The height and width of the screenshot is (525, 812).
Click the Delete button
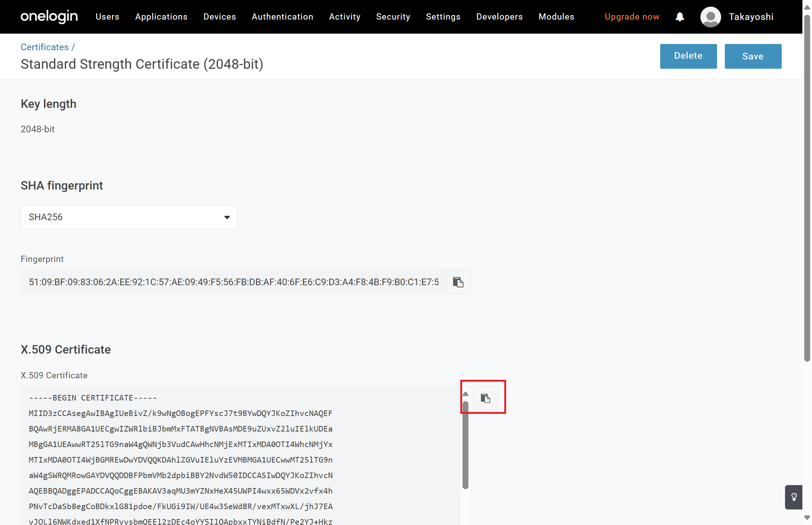pyautogui.click(x=688, y=56)
